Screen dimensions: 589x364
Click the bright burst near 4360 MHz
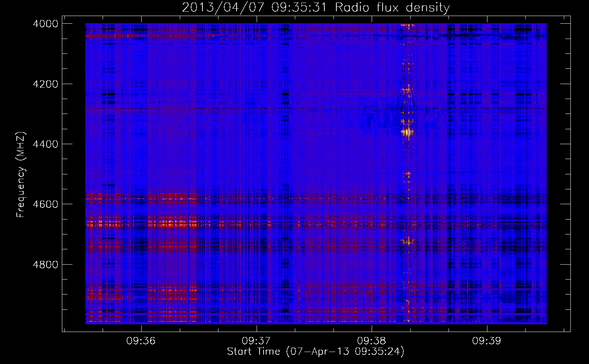(407, 132)
